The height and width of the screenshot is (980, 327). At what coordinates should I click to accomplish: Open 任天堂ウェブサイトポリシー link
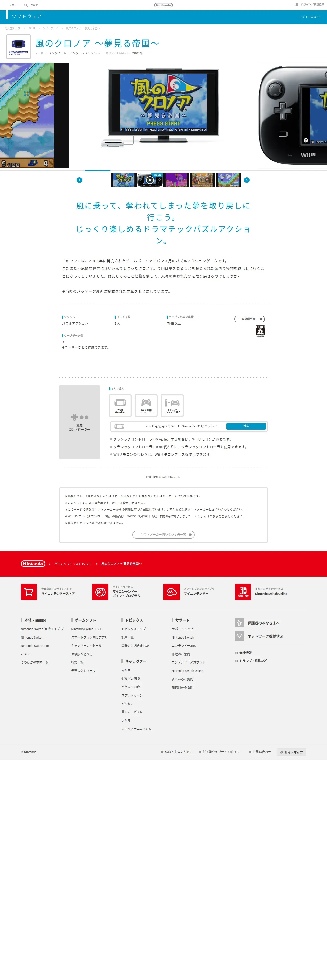click(x=220, y=752)
